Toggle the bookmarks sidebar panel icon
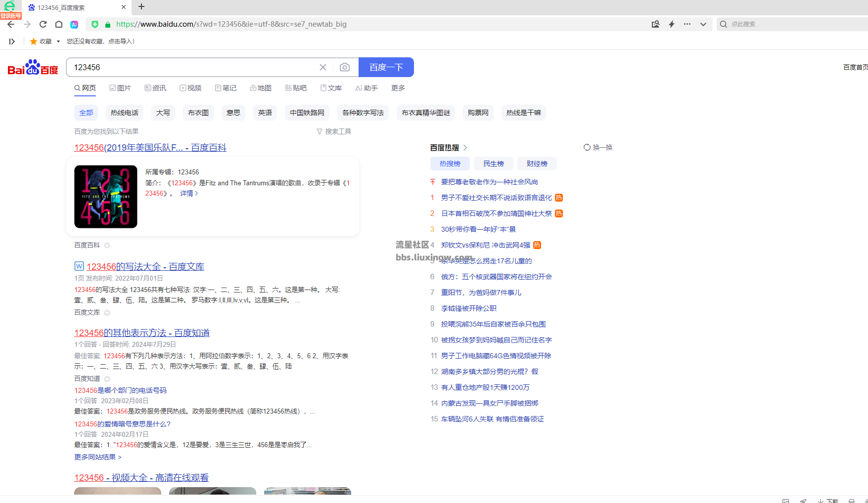This screenshot has height=503, width=868. [12, 42]
